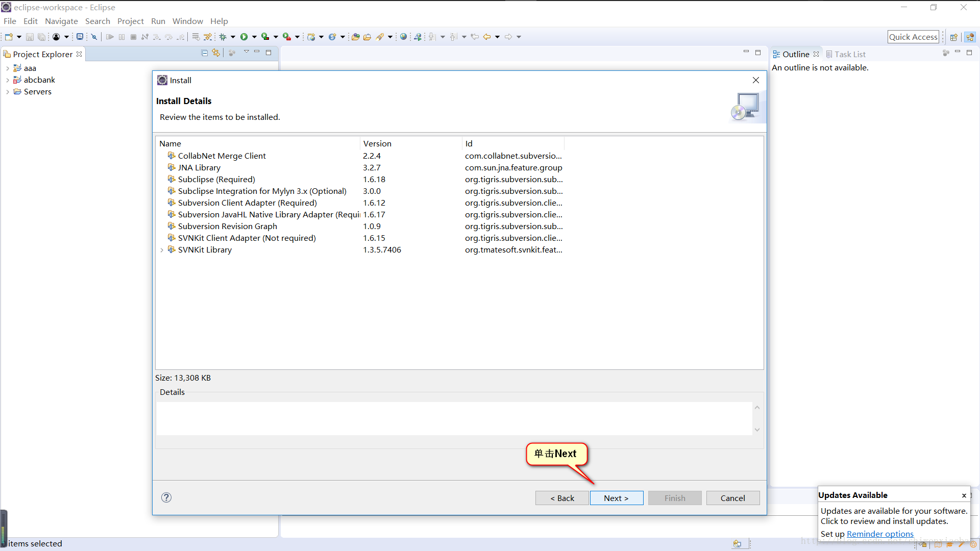Open the Help menu
Viewport: 980px width, 551px height.
[x=219, y=21]
